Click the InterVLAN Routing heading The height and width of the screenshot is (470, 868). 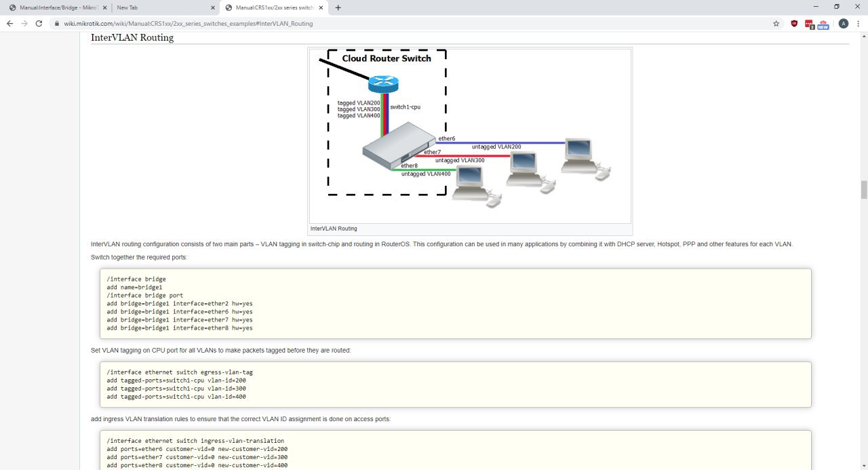click(x=132, y=37)
